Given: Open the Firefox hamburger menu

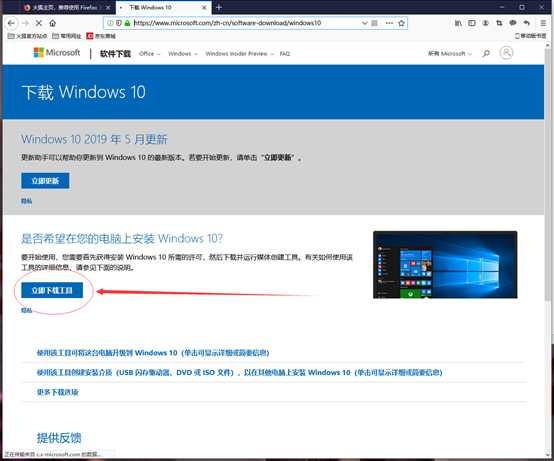Looking at the screenshot, I should click(543, 23).
